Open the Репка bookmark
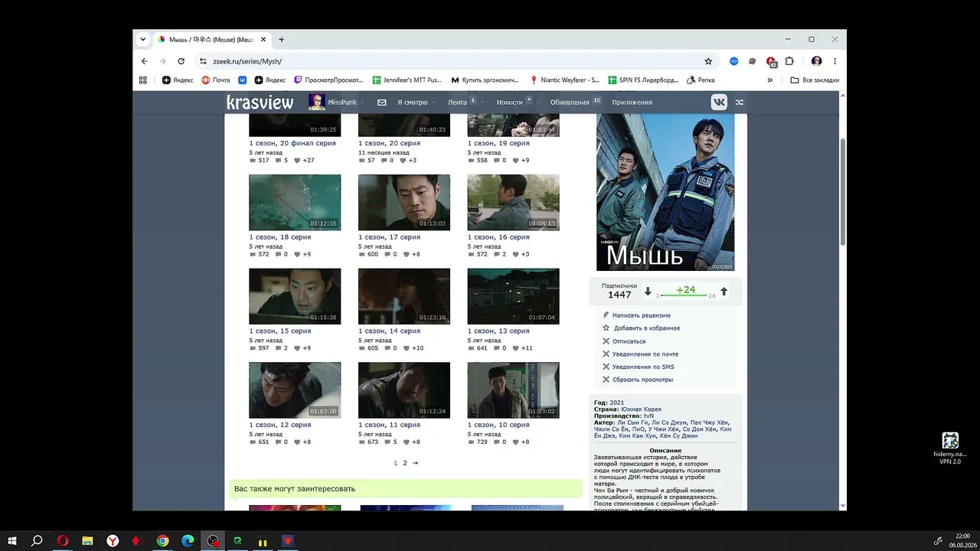The height and width of the screenshot is (551, 980). click(x=701, y=80)
